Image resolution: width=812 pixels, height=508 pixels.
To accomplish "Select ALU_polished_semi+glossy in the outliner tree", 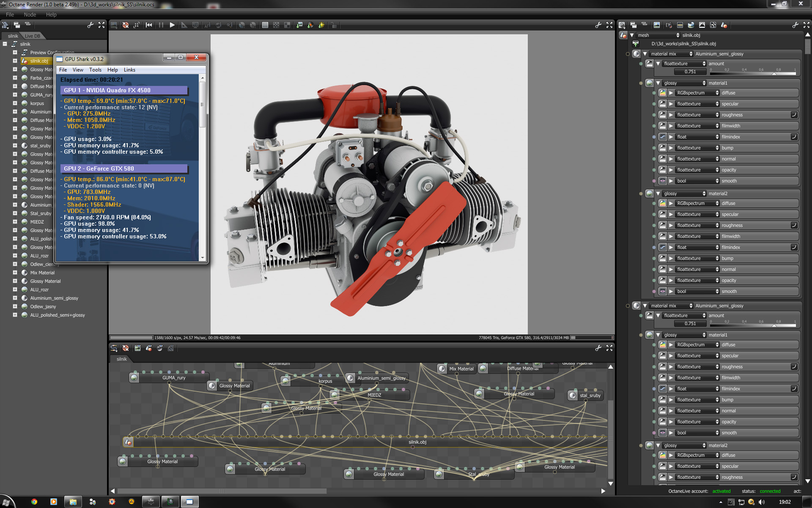I will coord(58,315).
